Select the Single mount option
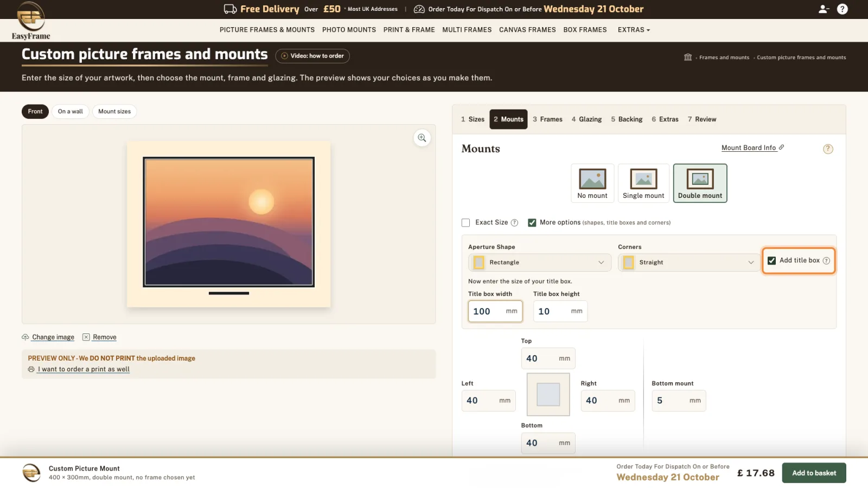 click(643, 183)
